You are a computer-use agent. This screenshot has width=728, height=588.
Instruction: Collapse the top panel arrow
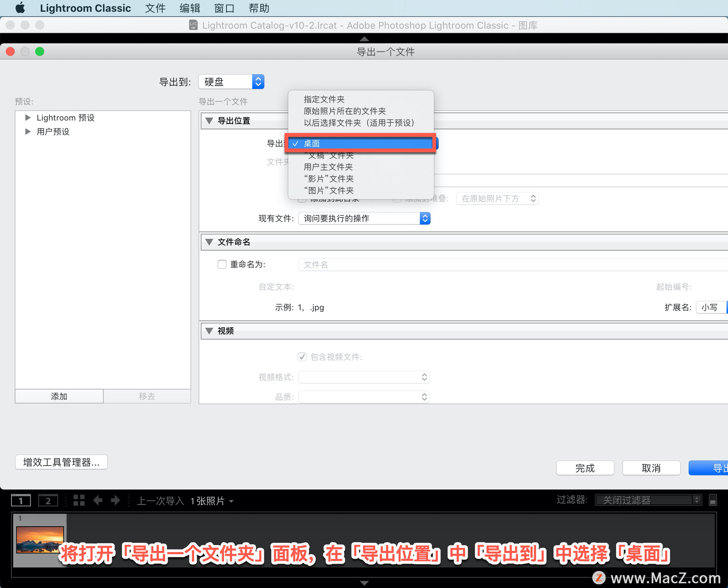[x=364, y=39]
